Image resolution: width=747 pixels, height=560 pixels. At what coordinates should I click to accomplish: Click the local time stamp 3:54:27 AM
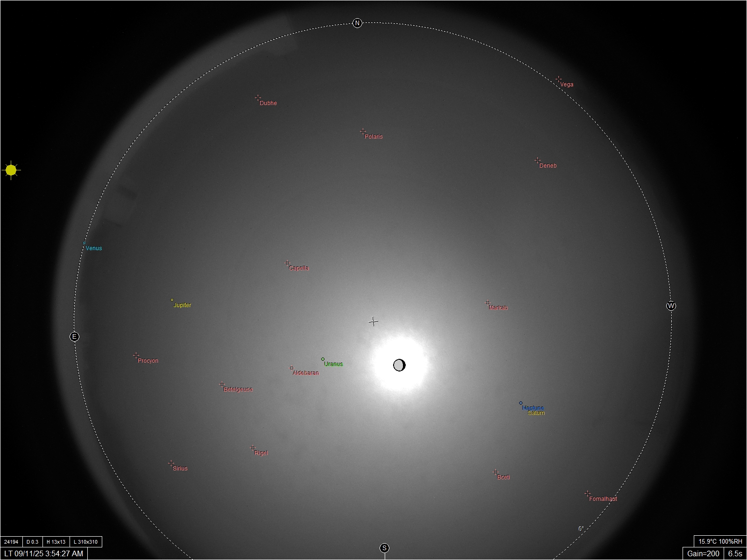(x=64, y=553)
